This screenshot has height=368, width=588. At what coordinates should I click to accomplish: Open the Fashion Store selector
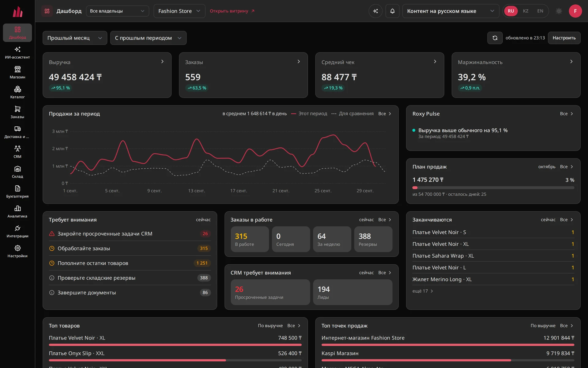179,11
